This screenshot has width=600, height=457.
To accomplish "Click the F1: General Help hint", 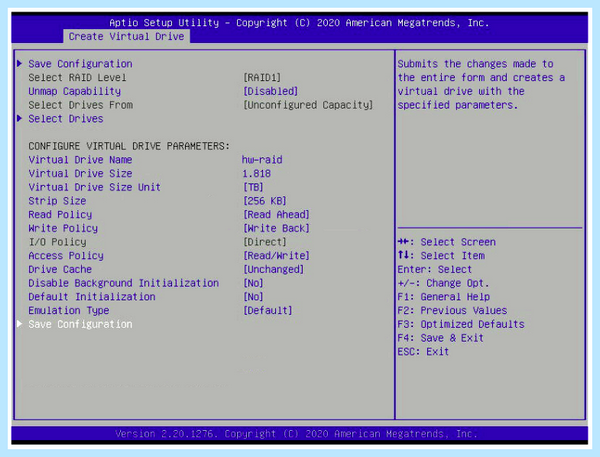I will pos(443,297).
